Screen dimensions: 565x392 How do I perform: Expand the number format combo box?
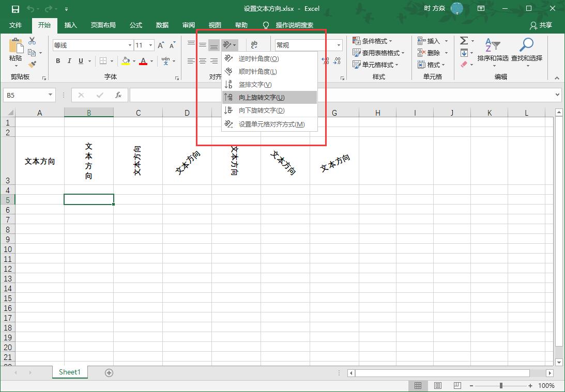[x=339, y=45]
